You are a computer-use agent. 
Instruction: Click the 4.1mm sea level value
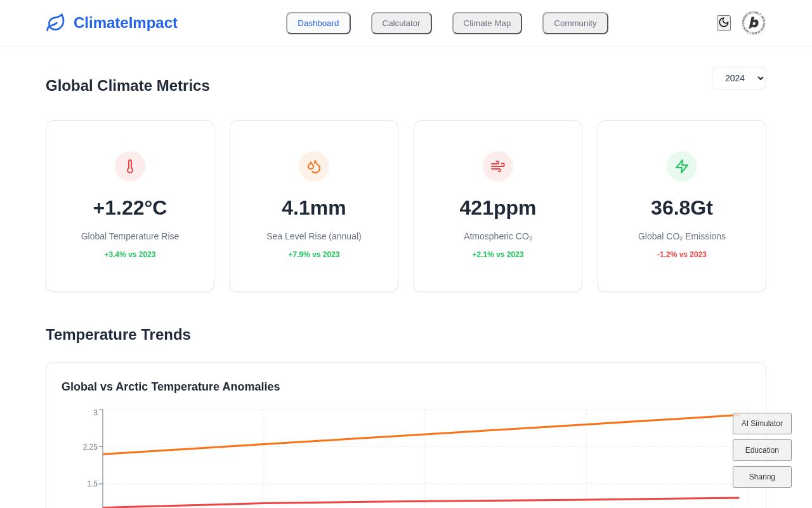click(x=314, y=208)
